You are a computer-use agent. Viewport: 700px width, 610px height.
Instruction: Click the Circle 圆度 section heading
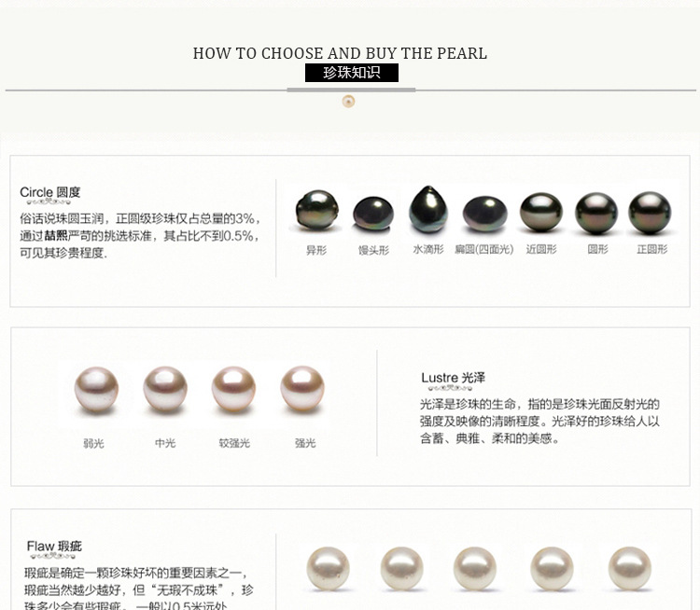(50, 192)
